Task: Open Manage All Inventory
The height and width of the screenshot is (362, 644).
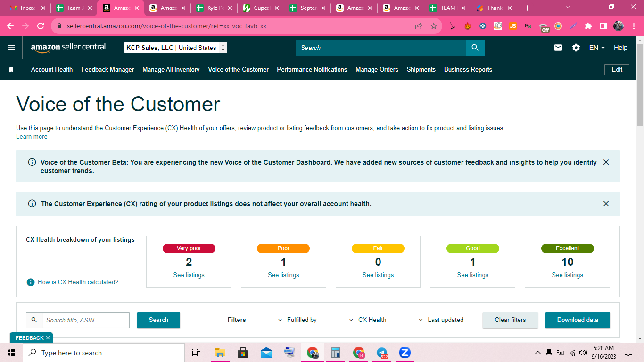Action: tap(171, 70)
